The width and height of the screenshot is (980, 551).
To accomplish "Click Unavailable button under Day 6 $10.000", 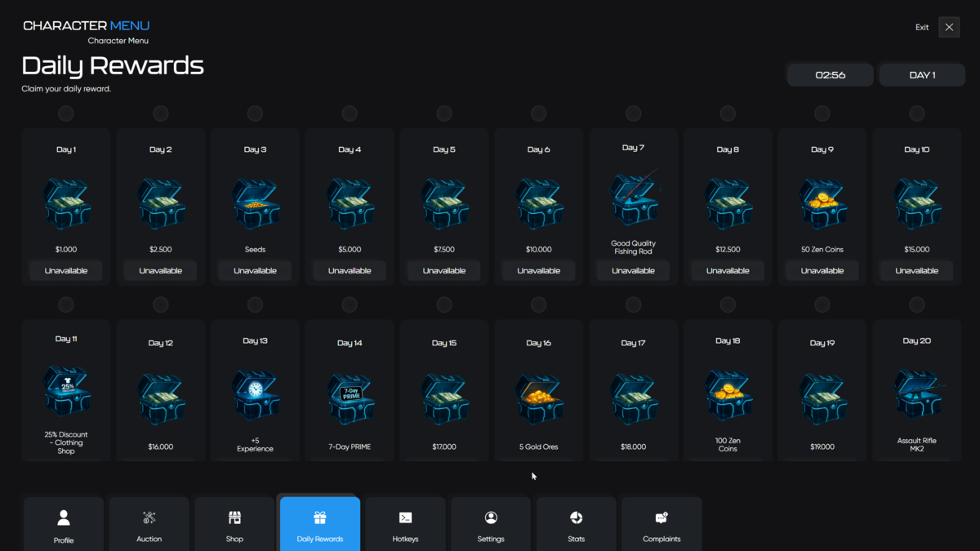I will (x=539, y=271).
